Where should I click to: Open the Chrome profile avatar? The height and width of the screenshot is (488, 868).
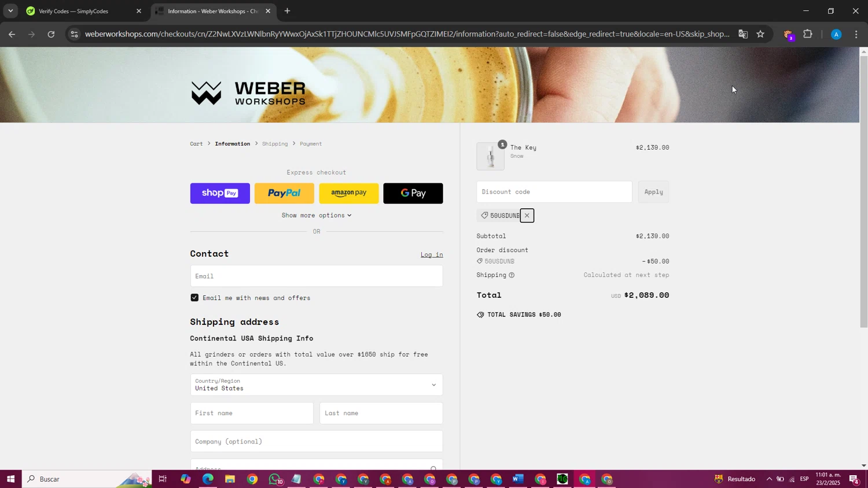836,35
